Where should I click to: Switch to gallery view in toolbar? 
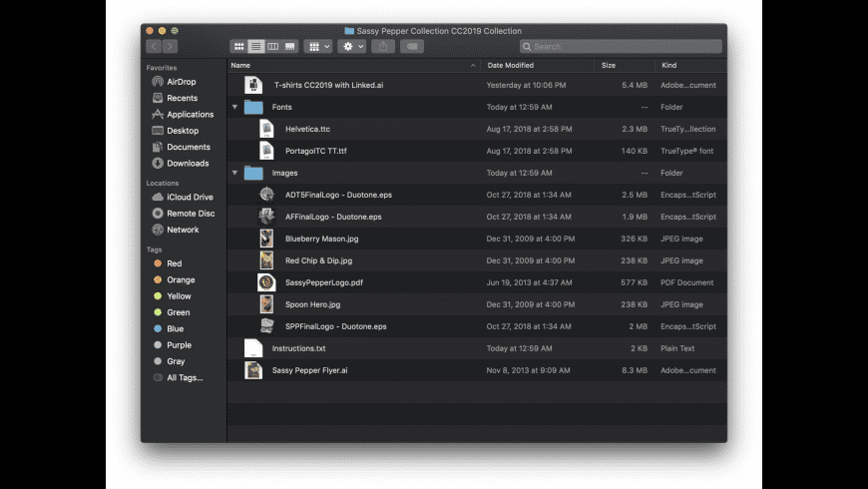tap(289, 47)
